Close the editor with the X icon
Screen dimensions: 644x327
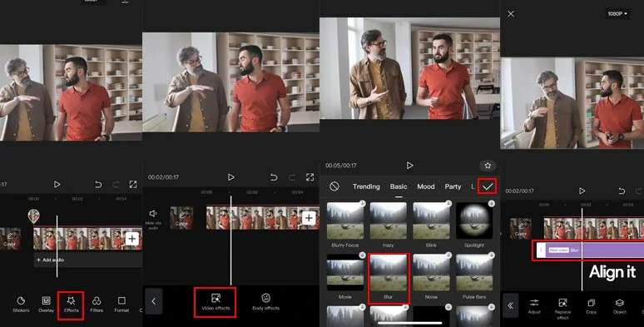point(511,14)
